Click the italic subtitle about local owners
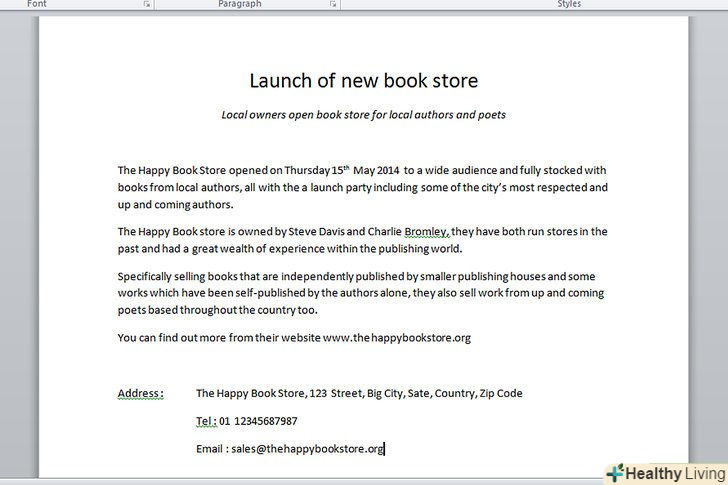 pos(364,115)
